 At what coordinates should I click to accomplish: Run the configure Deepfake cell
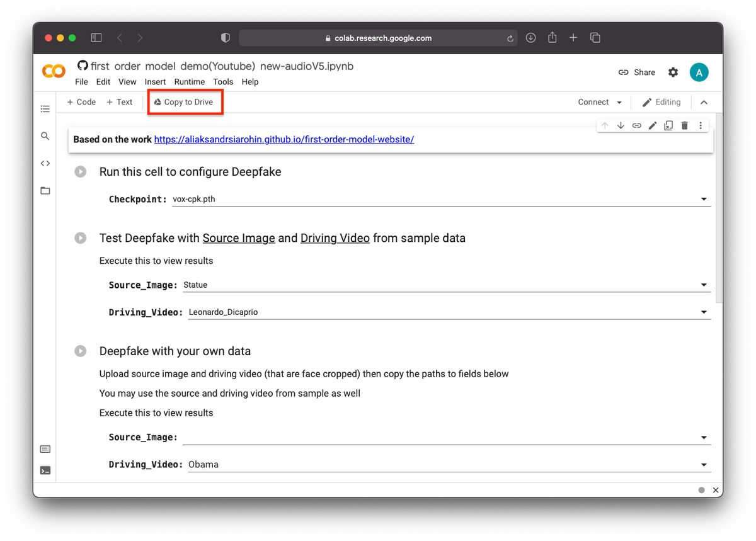[x=80, y=171]
